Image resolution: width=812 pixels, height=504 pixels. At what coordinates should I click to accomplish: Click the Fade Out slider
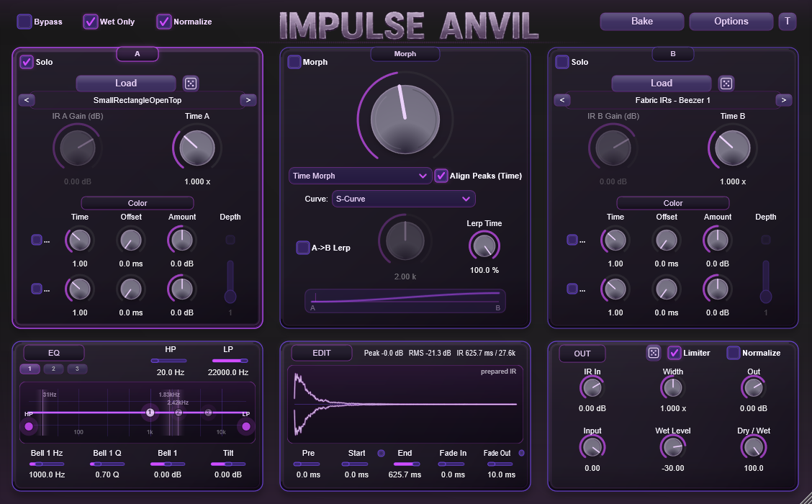(500, 464)
